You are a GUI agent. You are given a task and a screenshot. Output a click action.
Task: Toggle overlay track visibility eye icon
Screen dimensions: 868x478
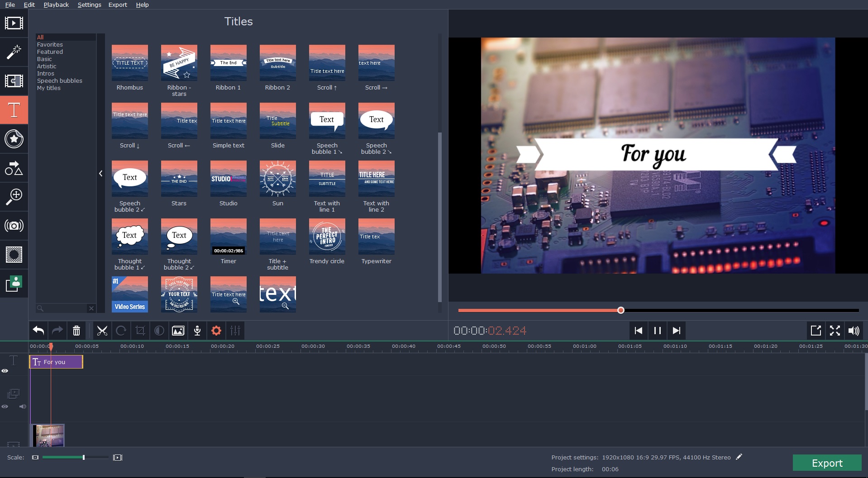5,407
